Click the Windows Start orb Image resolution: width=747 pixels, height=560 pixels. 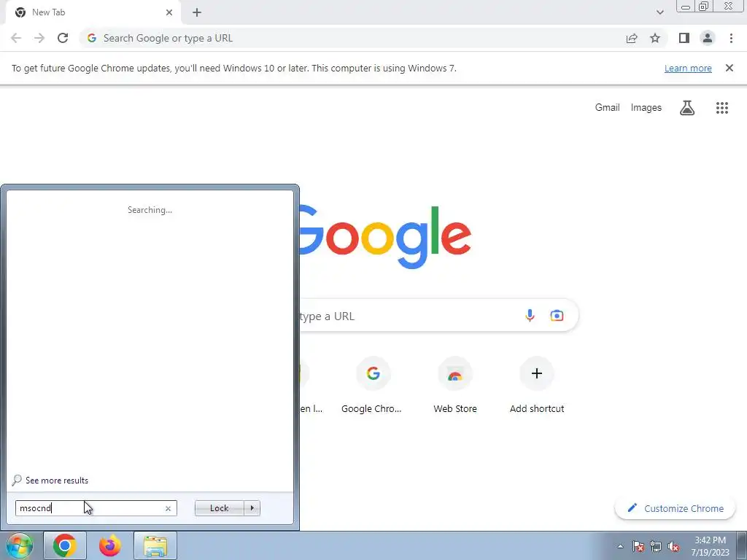[20, 545]
